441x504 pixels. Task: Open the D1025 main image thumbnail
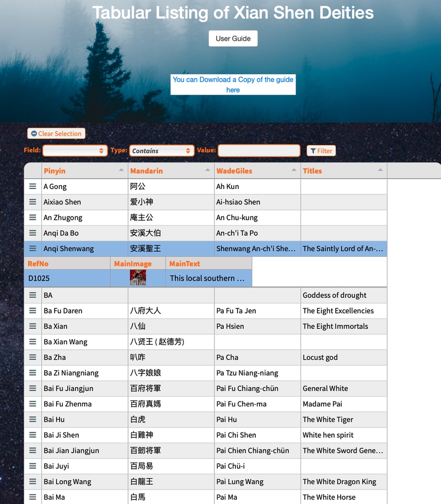pyautogui.click(x=138, y=278)
